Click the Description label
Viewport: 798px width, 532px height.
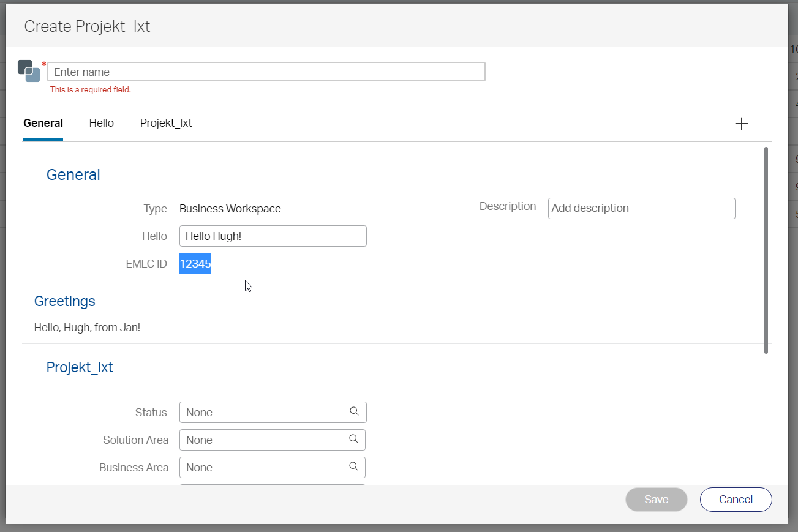coord(508,206)
